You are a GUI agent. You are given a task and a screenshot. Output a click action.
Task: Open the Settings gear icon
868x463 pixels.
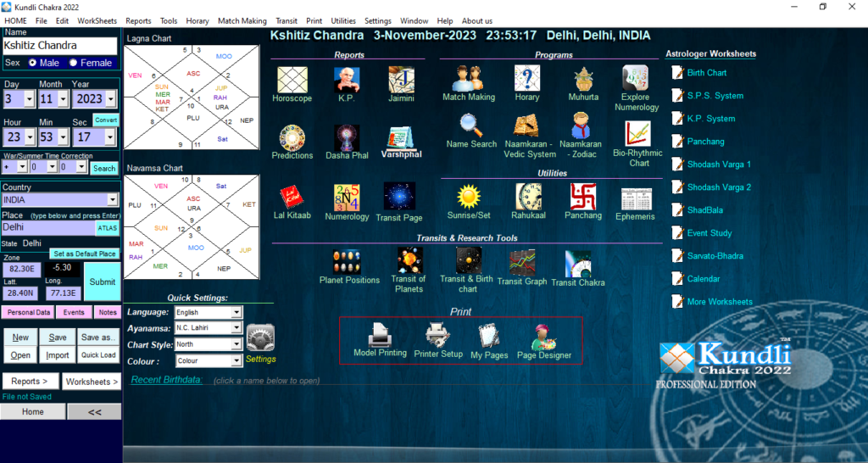coord(261,337)
